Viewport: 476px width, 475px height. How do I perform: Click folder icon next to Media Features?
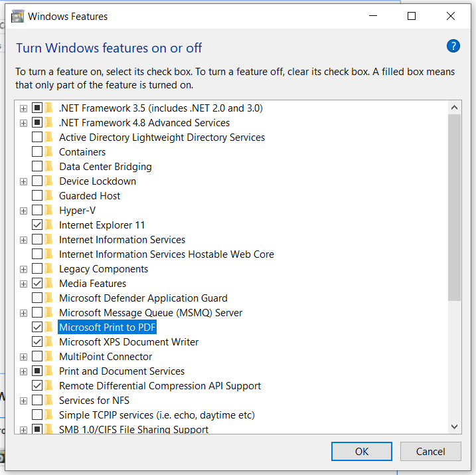pyautogui.click(x=49, y=284)
